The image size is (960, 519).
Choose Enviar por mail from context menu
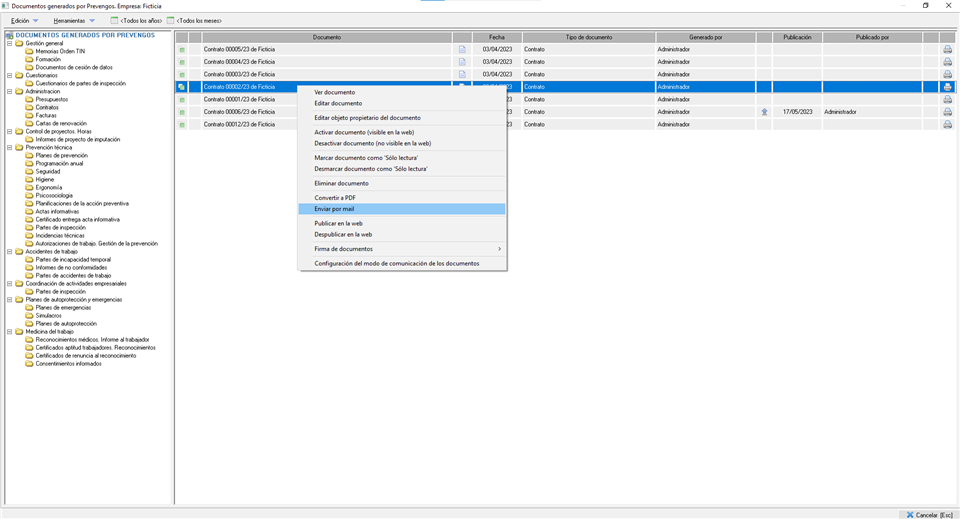(334, 209)
